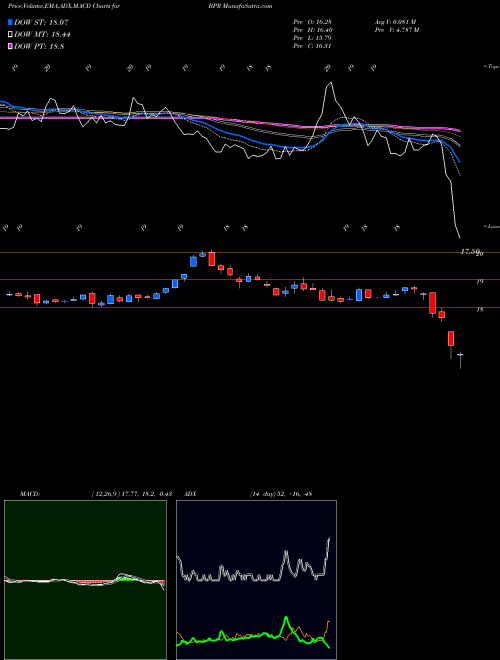Click the green line's peak in the ADX chart
Viewport: 500px width, 660px height.
(286, 618)
